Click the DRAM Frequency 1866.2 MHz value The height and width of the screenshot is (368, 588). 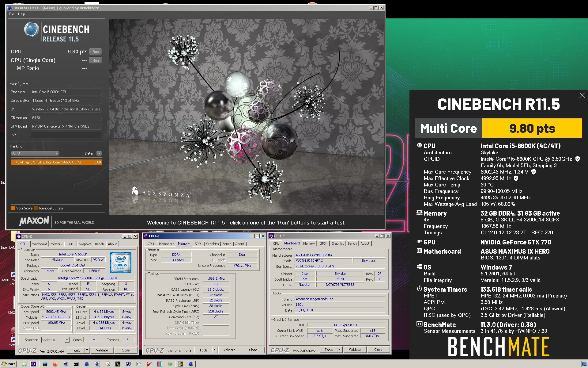point(216,279)
